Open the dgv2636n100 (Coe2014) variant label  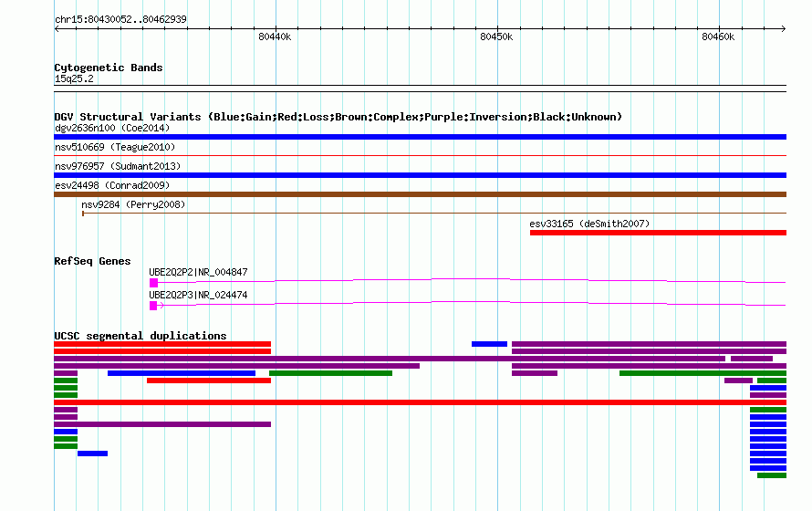112,128
